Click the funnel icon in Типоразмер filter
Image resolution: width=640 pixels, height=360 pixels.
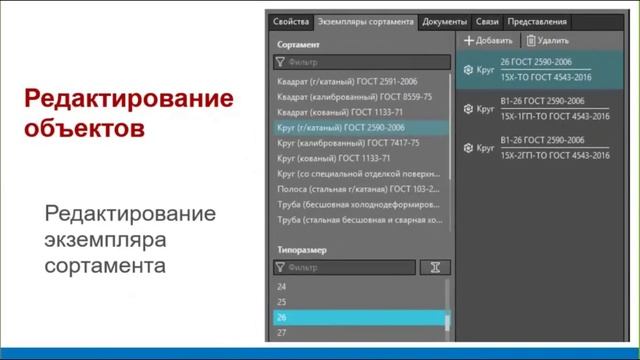click(x=280, y=268)
